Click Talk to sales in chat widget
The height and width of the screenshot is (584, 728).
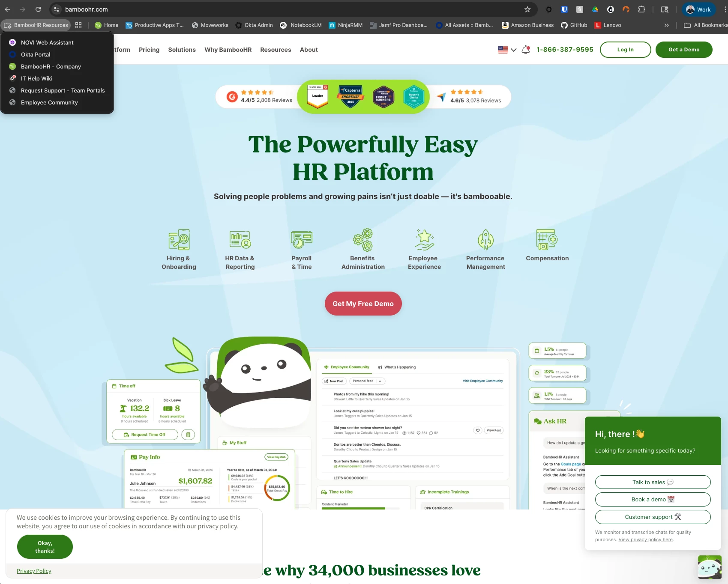click(x=653, y=482)
